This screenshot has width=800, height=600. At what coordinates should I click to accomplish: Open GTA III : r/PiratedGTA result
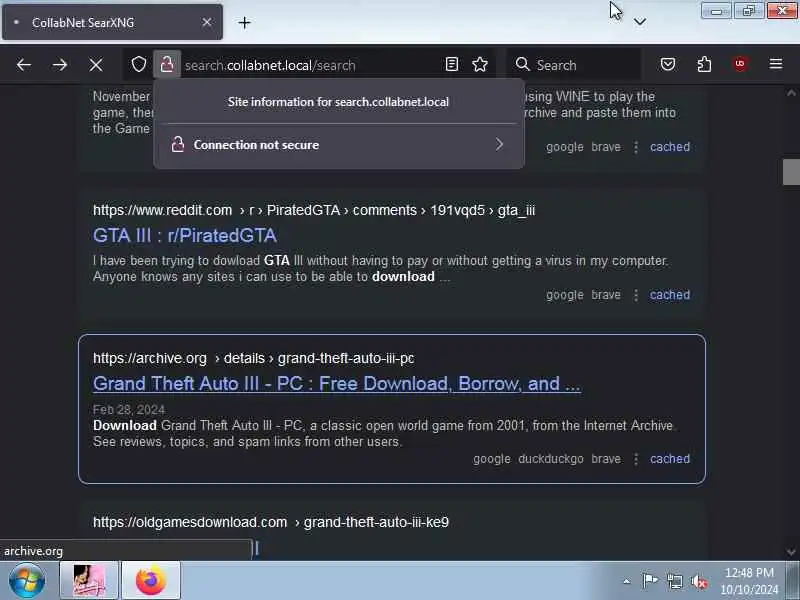tap(185, 235)
